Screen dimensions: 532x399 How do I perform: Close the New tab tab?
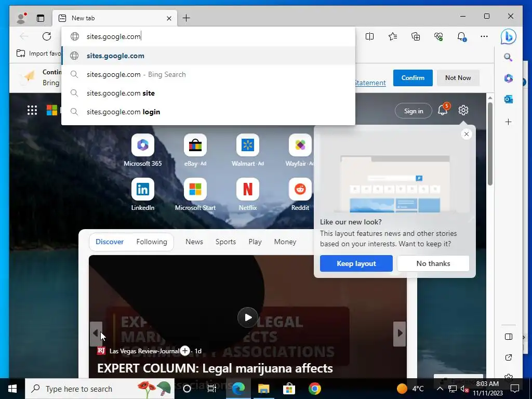[169, 18]
